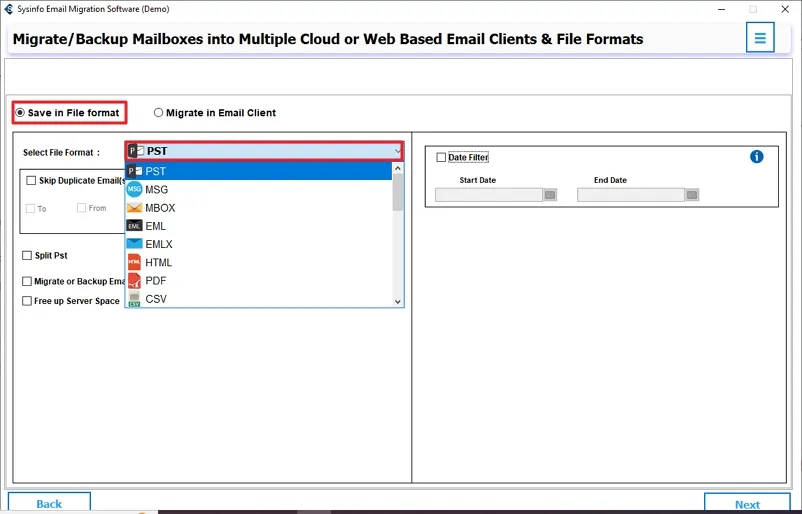Click the MBOX envelope icon
This screenshot has width=802, height=514.
[135, 208]
